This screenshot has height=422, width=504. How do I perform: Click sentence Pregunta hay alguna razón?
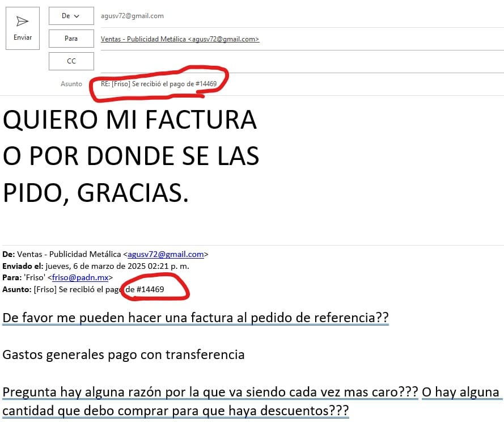(x=210, y=392)
